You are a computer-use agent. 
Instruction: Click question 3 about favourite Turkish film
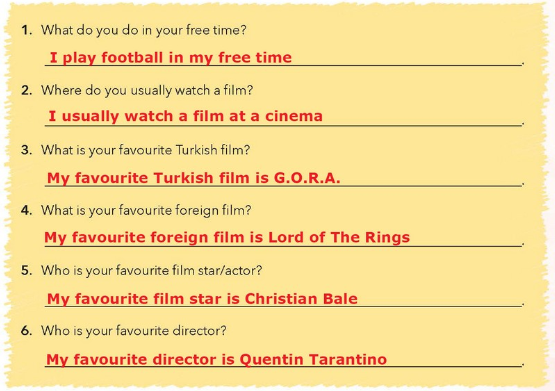145,150
